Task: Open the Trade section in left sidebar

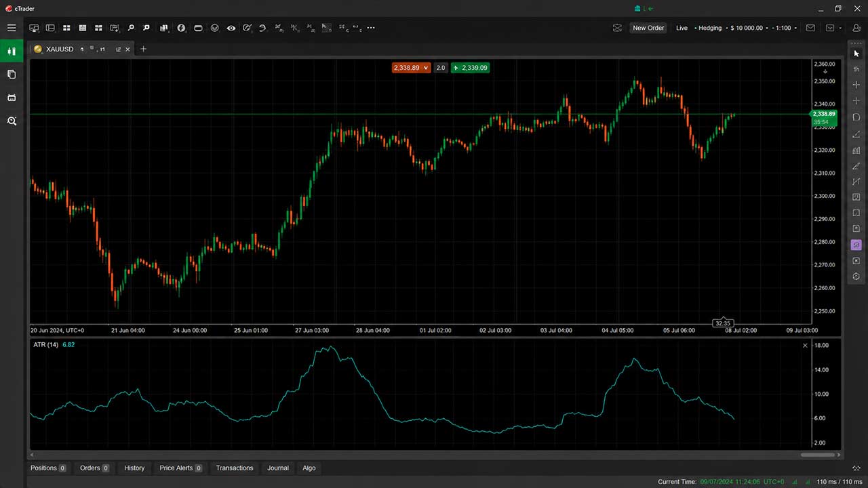Action: click(12, 51)
